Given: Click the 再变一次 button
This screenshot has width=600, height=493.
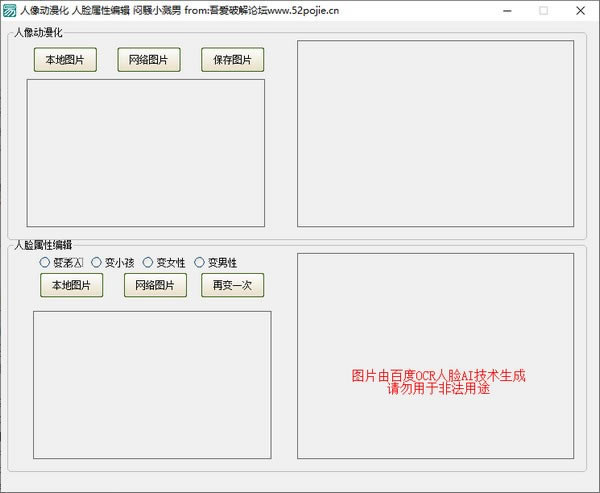Looking at the screenshot, I should coord(233,285).
